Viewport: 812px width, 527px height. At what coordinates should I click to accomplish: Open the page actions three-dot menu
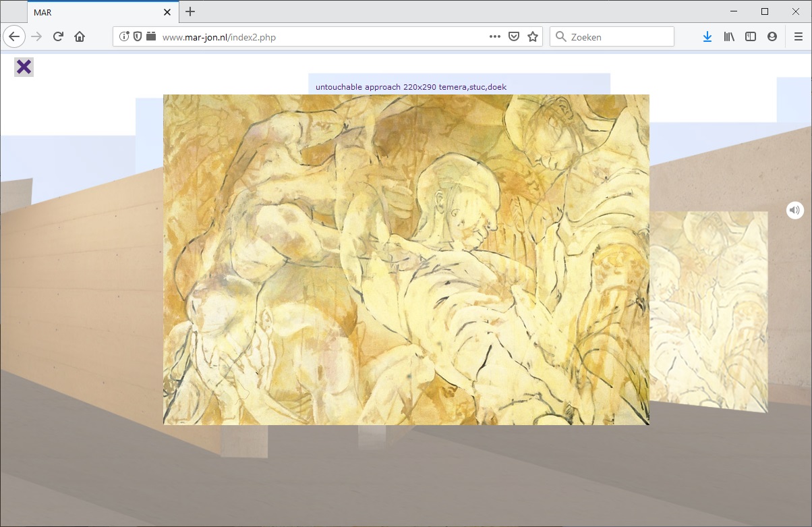tap(494, 37)
